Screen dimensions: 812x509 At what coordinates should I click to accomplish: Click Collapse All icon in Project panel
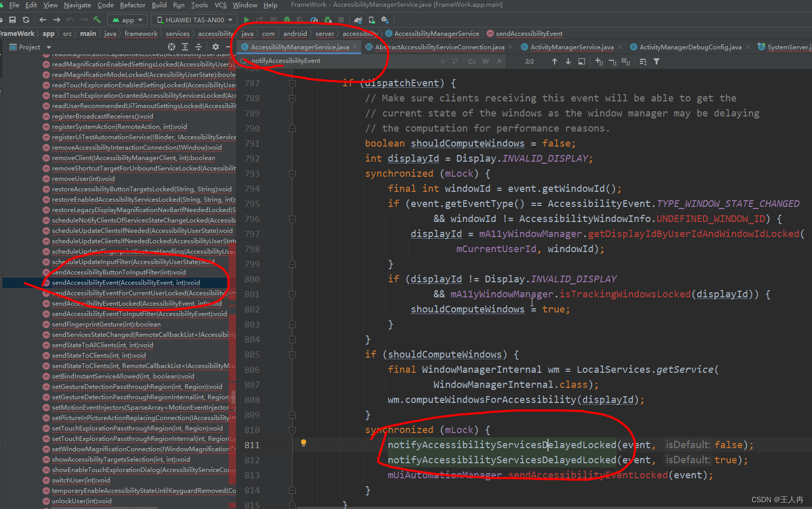[x=199, y=47]
